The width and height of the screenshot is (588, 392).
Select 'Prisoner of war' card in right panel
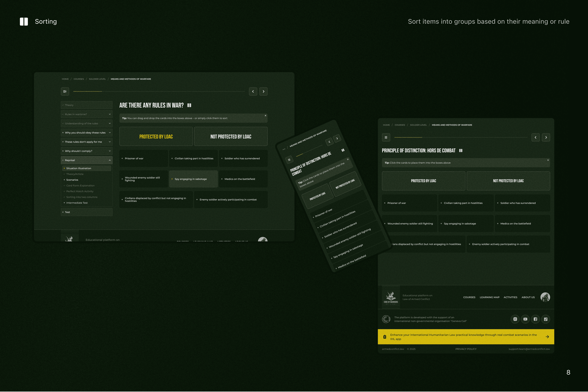pyautogui.click(x=409, y=203)
